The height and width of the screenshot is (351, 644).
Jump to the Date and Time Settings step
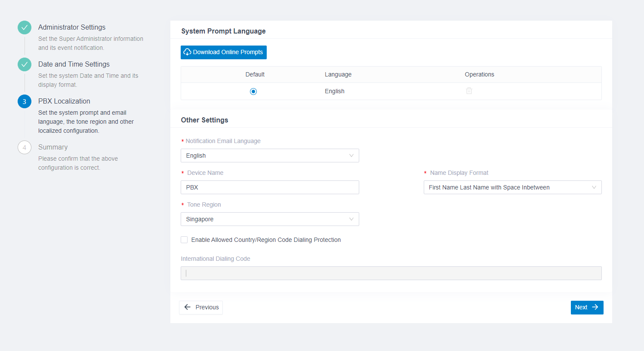(x=74, y=64)
